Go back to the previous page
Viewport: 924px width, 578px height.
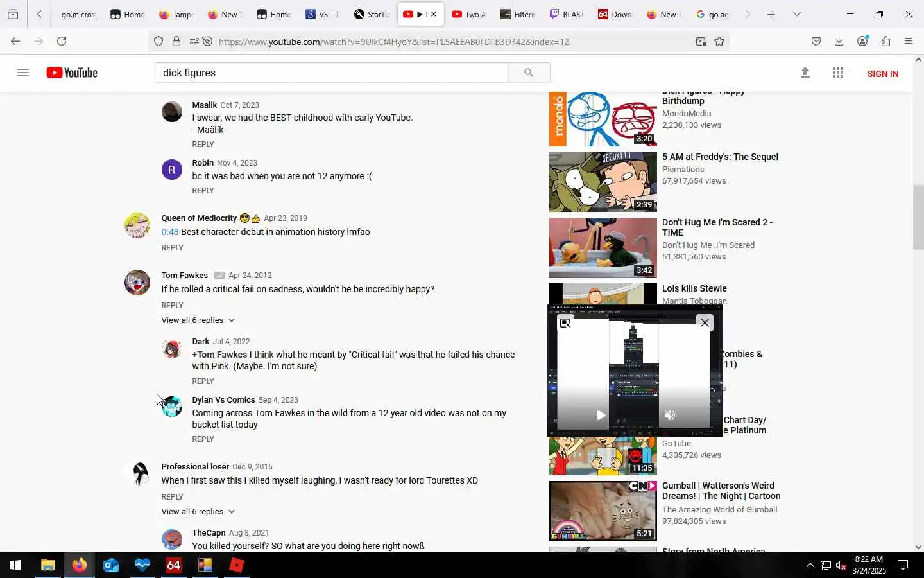15,41
